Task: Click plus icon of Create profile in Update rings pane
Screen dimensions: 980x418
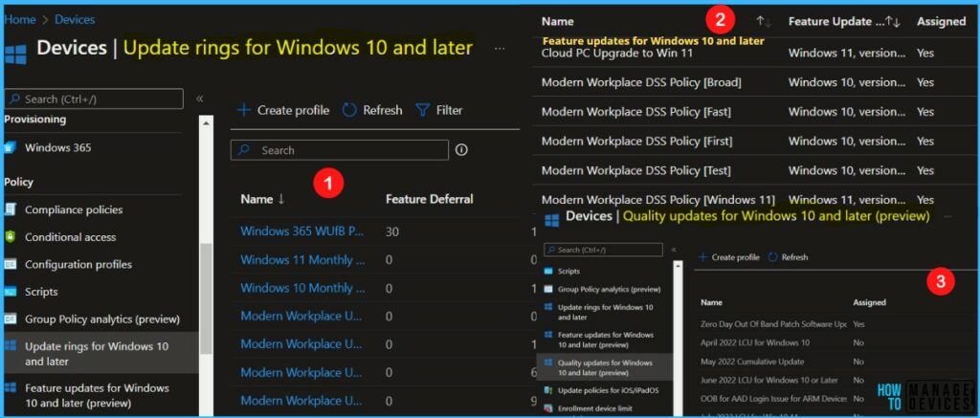Action: [x=243, y=110]
